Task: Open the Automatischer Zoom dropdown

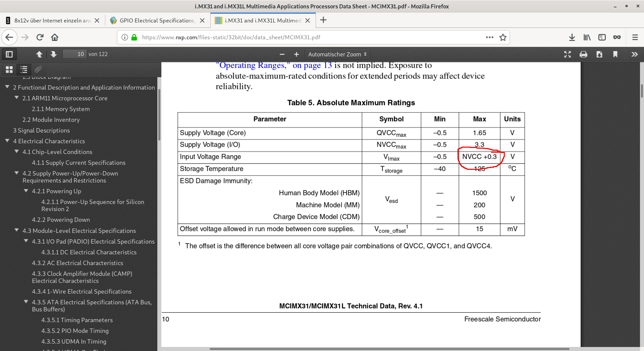Action: pyautogui.click(x=337, y=54)
